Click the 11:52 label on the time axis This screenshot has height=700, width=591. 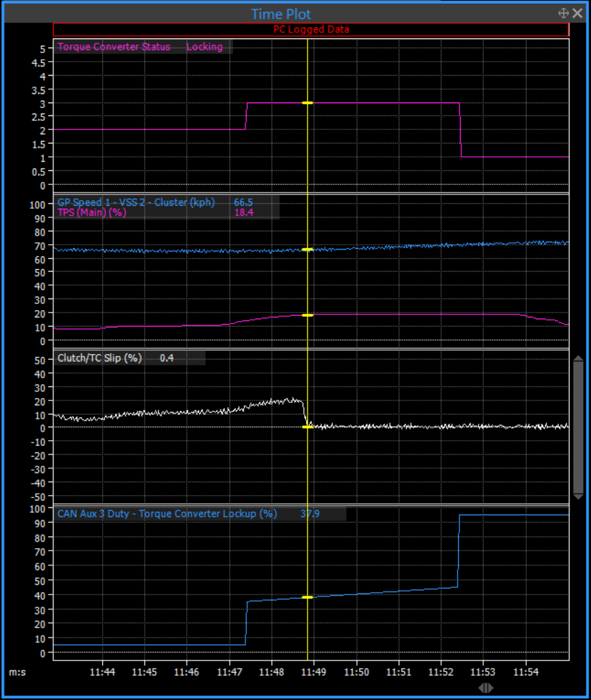tap(441, 671)
